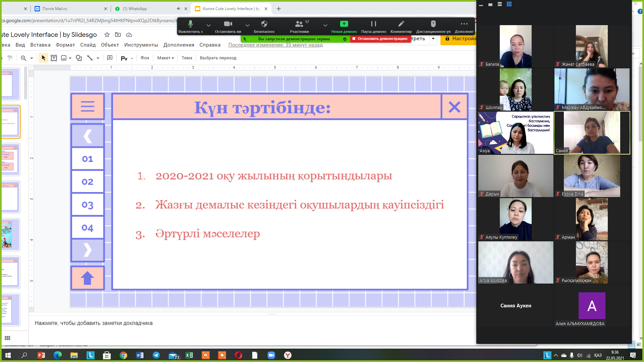Open microphone options arrow in Zoom

coord(208,25)
